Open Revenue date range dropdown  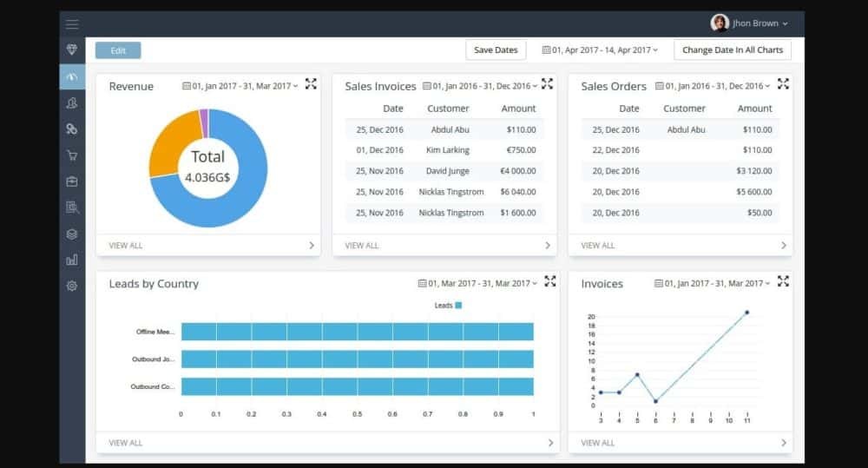pyautogui.click(x=240, y=86)
